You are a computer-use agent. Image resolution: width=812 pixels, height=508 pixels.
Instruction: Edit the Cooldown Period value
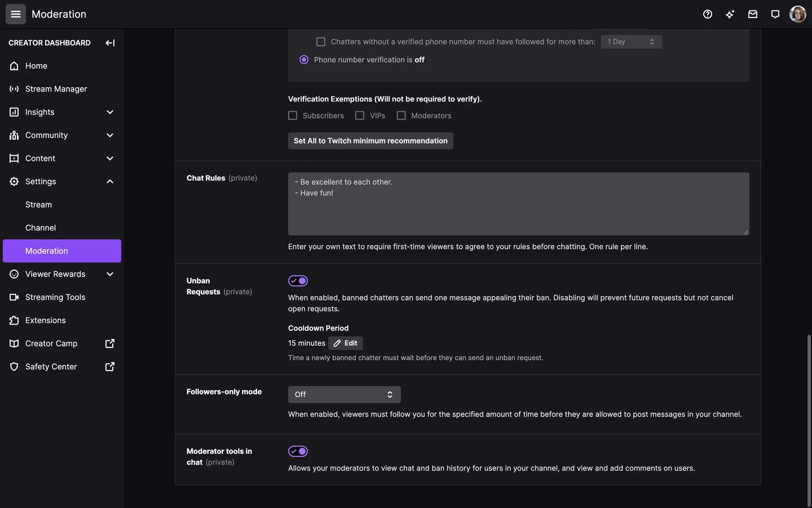(x=346, y=343)
